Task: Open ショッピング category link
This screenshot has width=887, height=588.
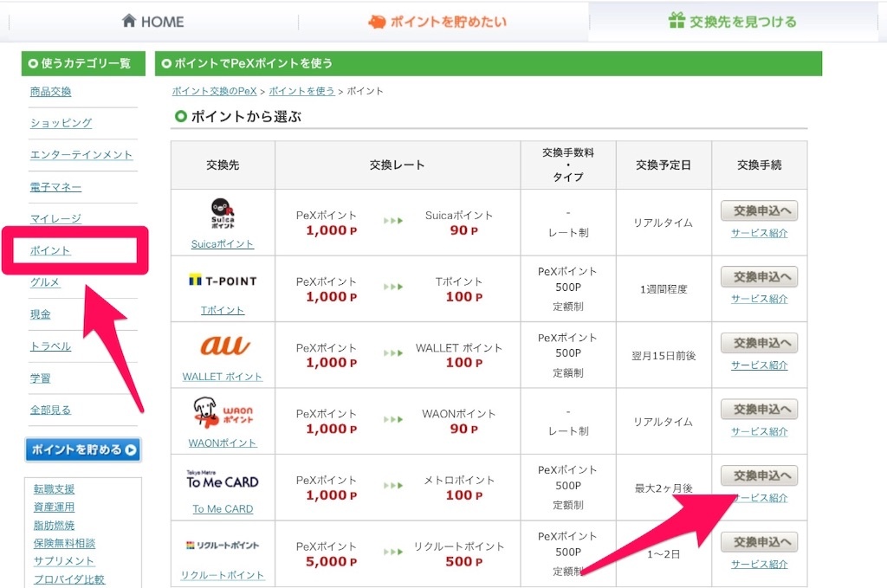Action: [x=61, y=123]
